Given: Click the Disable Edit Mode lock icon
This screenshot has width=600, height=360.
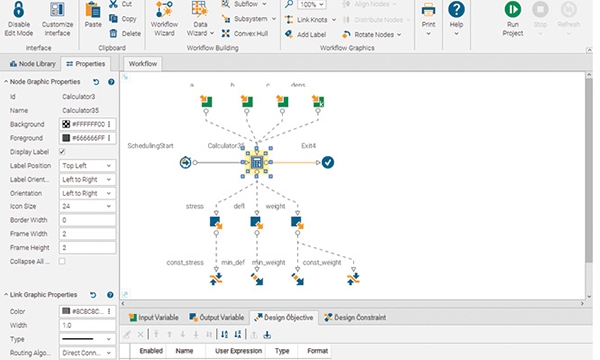Looking at the screenshot, I should [18, 10].
